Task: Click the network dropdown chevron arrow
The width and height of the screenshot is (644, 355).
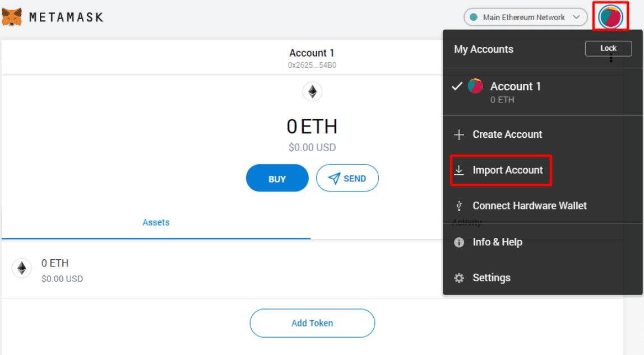Action: pyautogui.click(x=576, y=17)
